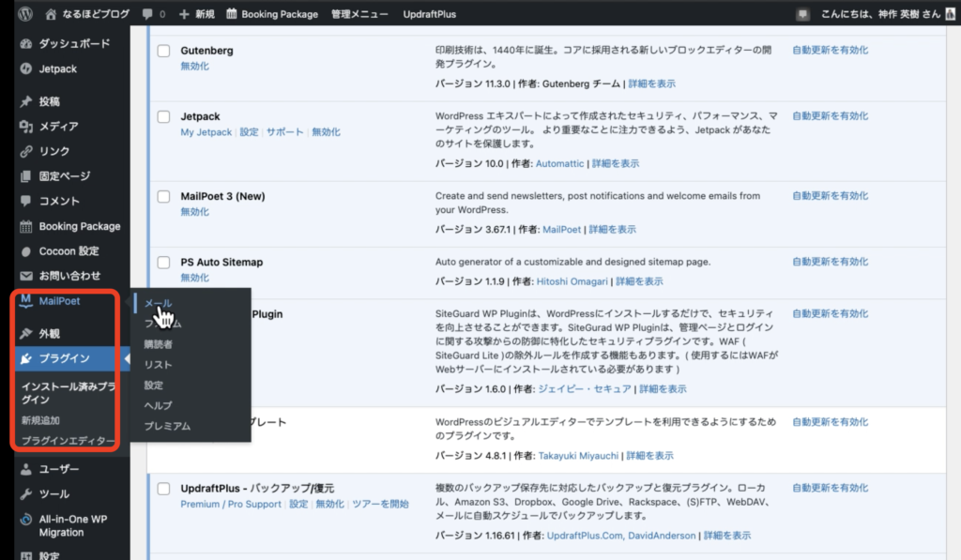Open author link Automattic

coord(559,163)
